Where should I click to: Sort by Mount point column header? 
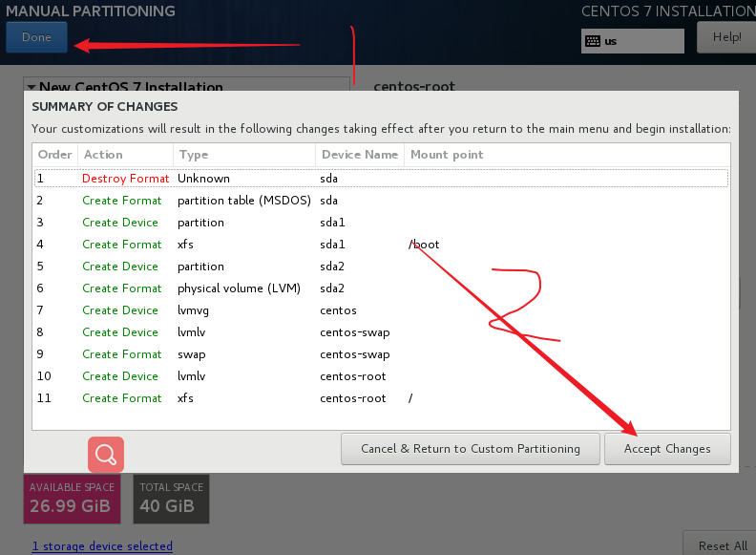coord(567,155)
